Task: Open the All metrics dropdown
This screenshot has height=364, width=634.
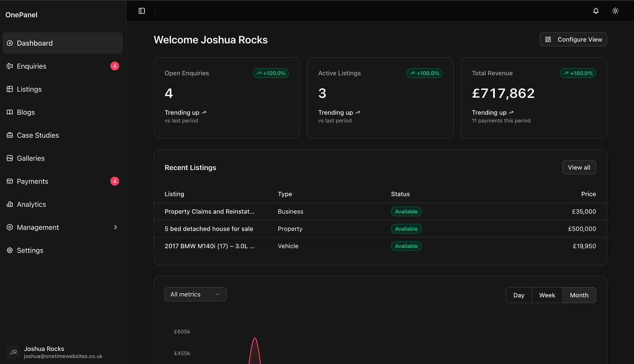Action: [x=195, y=294]
